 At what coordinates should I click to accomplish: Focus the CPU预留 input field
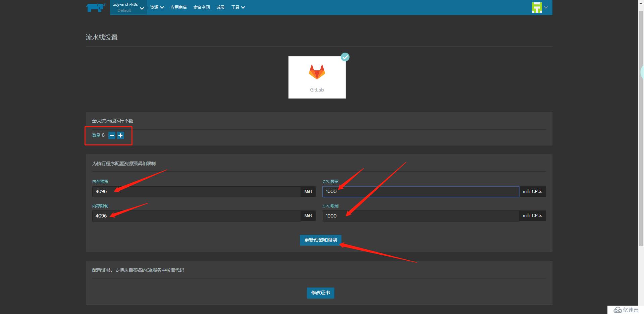421,192
